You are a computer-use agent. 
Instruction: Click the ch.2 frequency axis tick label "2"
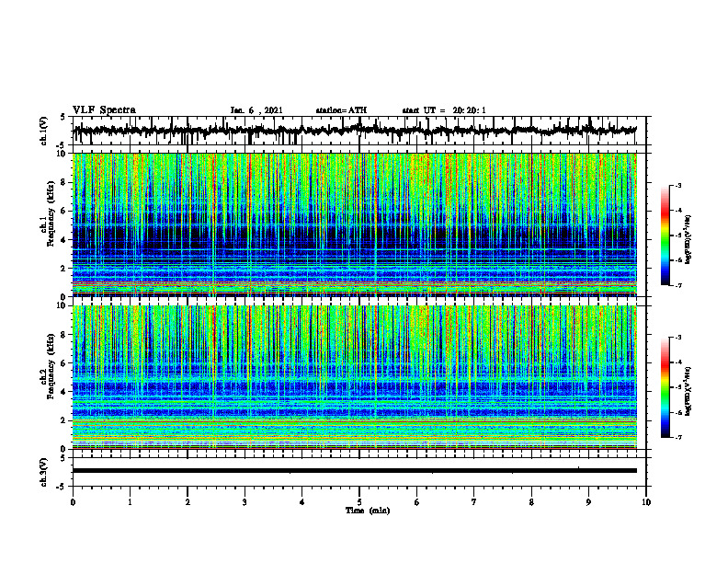click(x=64, y=420)
